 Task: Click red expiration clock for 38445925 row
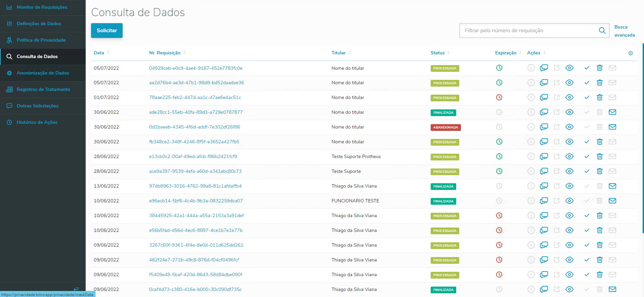pyautogui.click(x=499, y=215)
